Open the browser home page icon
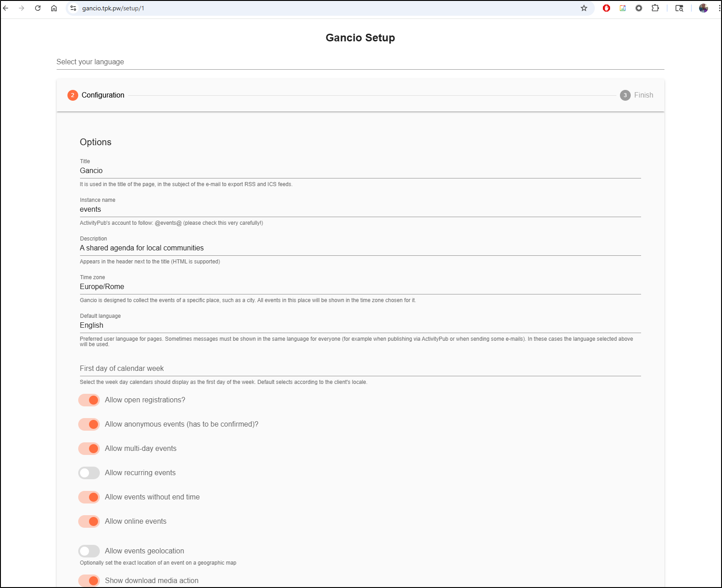This screenshot has width=722, height=588. click(x=54, y=8)
